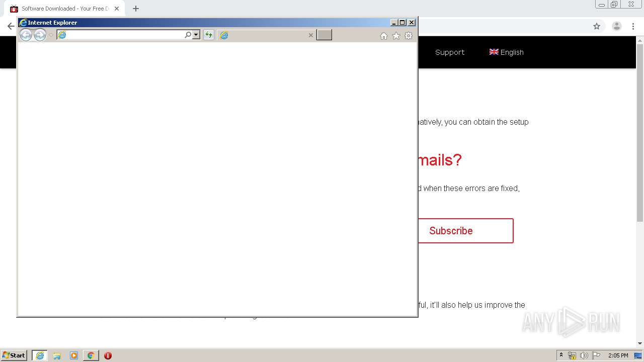Click the taskbar clock 2:05 PM
The width and height of the screenshot is (644, 362).
[x=618, y=355]
